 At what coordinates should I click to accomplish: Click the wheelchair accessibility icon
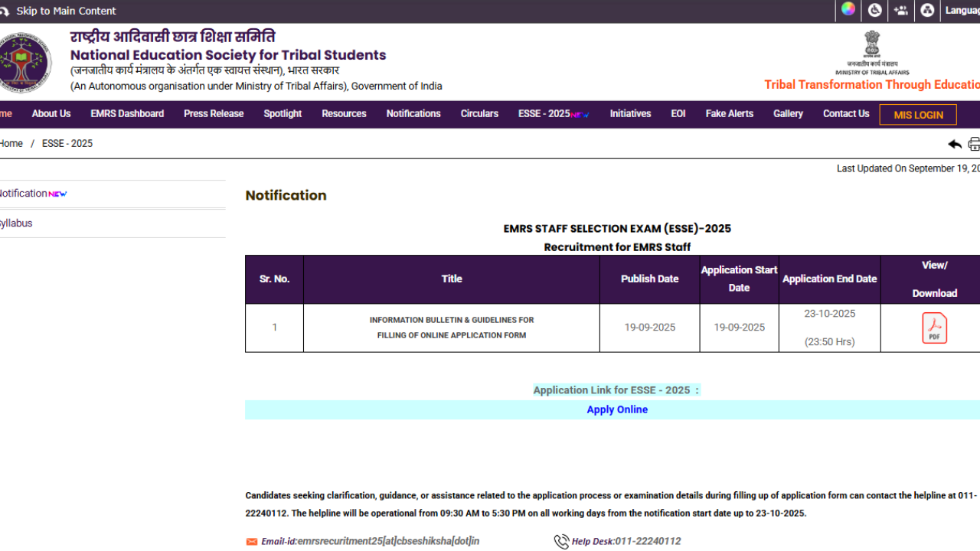874,10
